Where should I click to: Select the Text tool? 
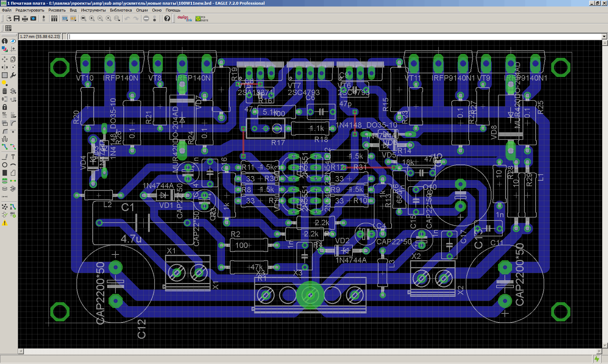tap(13, 157)
